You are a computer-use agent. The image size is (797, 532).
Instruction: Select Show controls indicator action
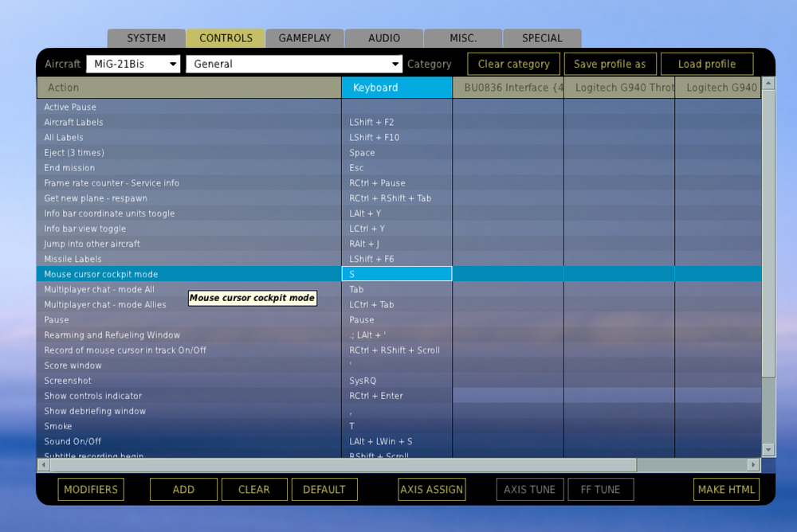coord(189,396)
